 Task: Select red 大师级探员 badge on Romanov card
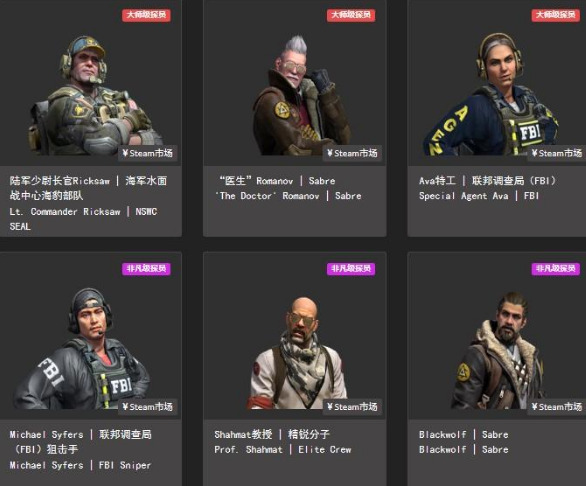(351, 15)
